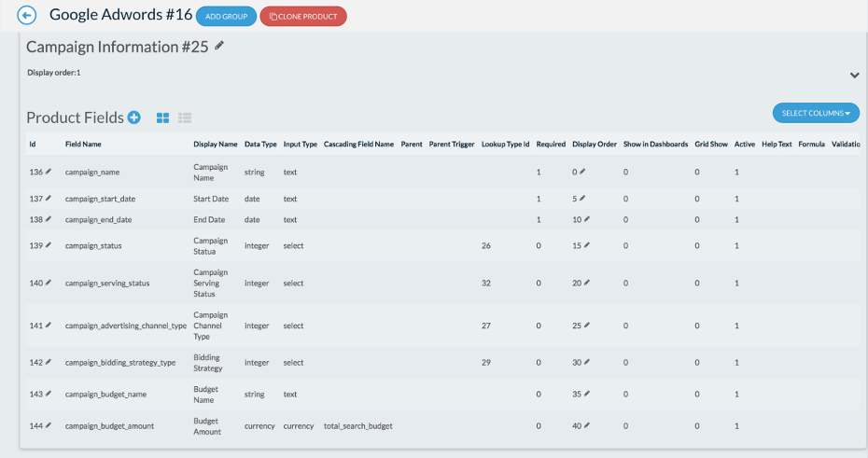Screen dimensions: 868x458
Task: Click the Add Group button
Action: 227,16
